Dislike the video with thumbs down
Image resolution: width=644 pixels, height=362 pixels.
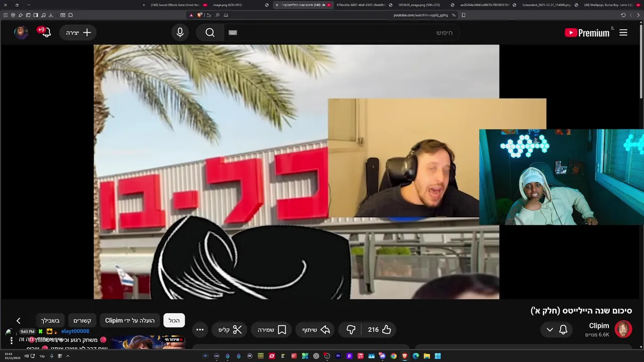click(351, 330)
